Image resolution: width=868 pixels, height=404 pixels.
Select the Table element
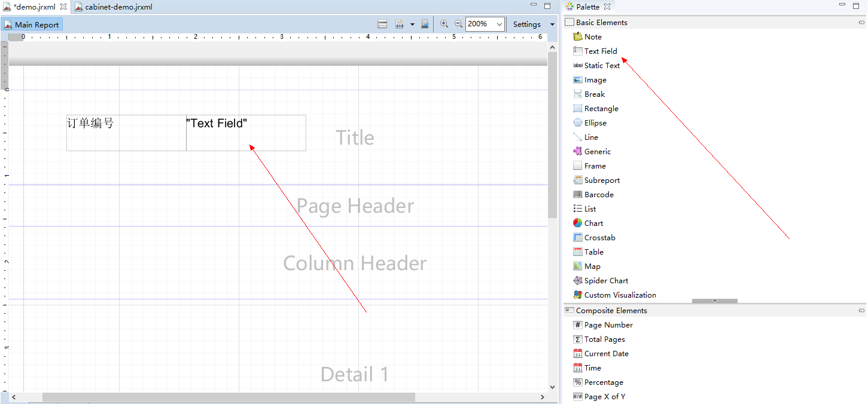(x=588, y=252)
